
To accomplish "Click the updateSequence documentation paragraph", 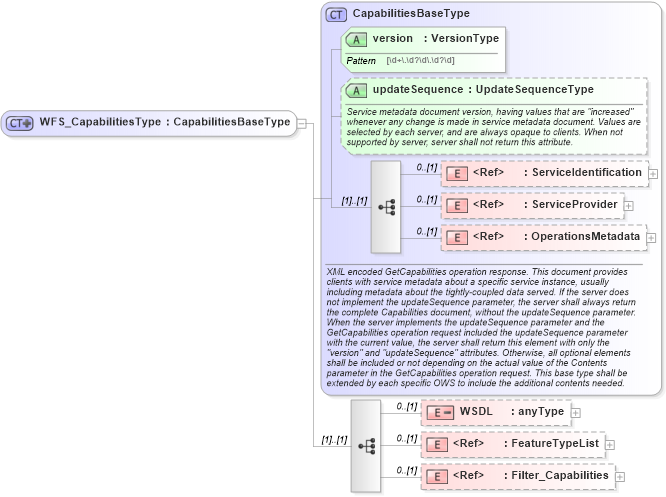I will [494, 127].
